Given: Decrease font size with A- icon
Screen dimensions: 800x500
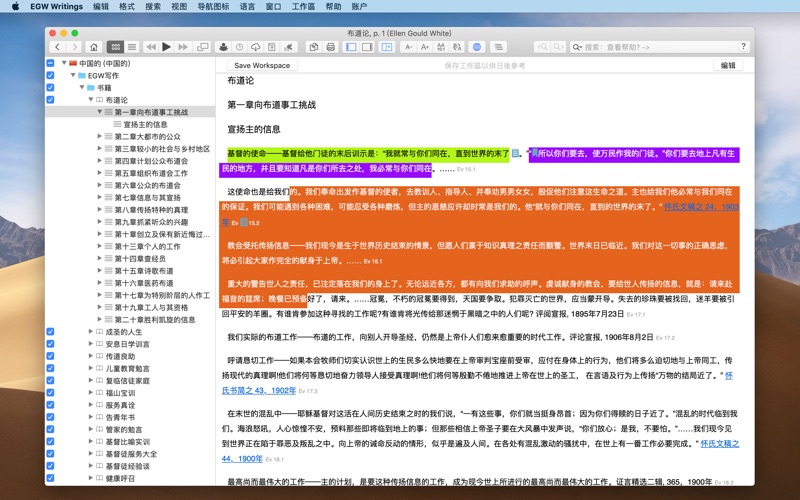Looking at the screenshot, I should tap(408, 47).
